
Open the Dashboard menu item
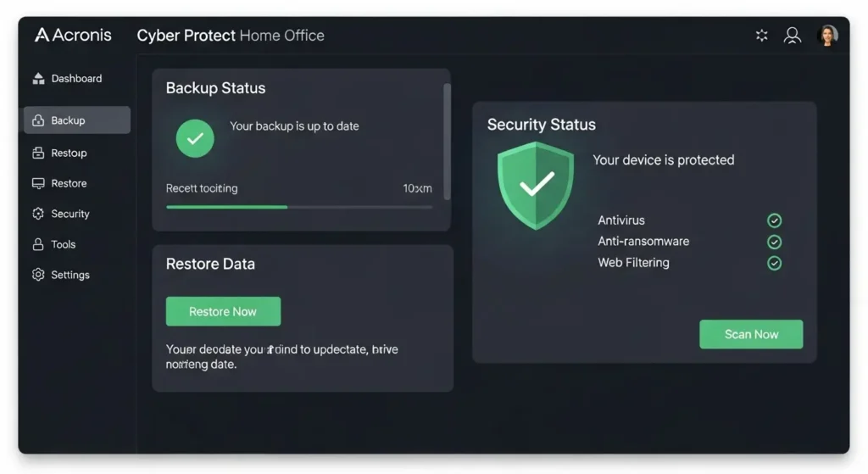[x=77, y=79]
